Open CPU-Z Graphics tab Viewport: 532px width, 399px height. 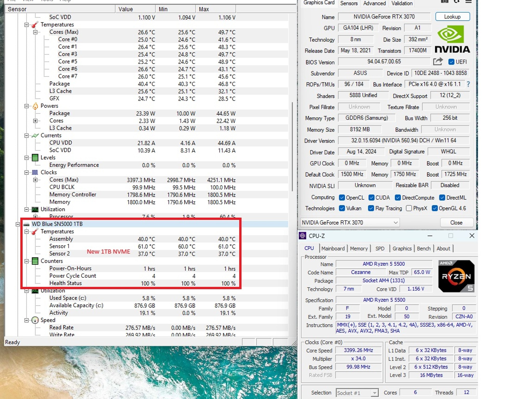click(402, 249)
